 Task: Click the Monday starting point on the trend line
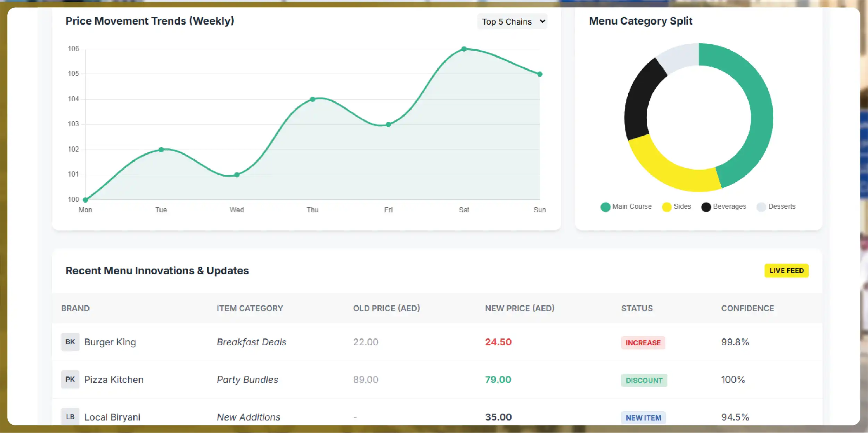(85, 199)
